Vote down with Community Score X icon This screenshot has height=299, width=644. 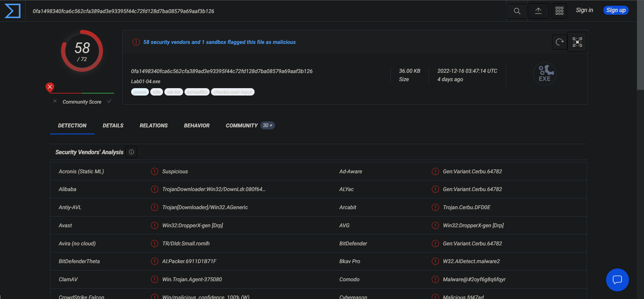pos(55,101)
